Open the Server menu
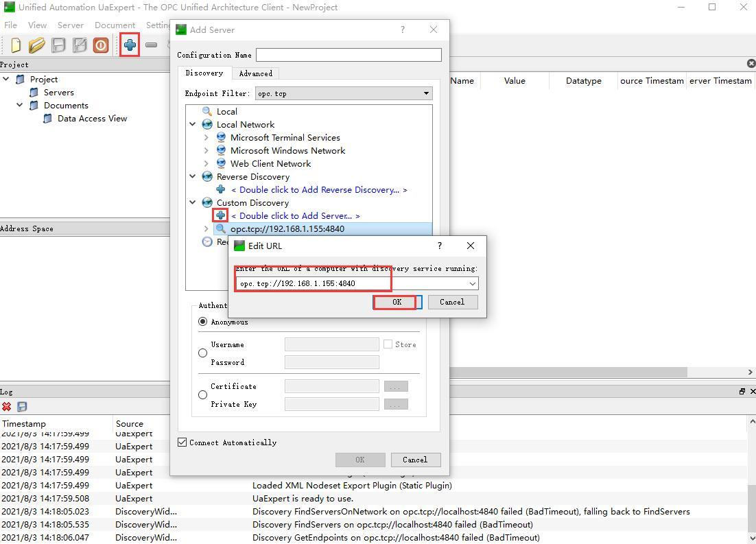756x544 pixels. coord(71,25)
